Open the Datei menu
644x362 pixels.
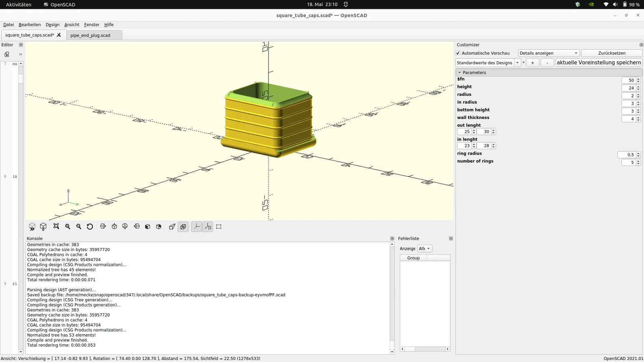[8, 25]
